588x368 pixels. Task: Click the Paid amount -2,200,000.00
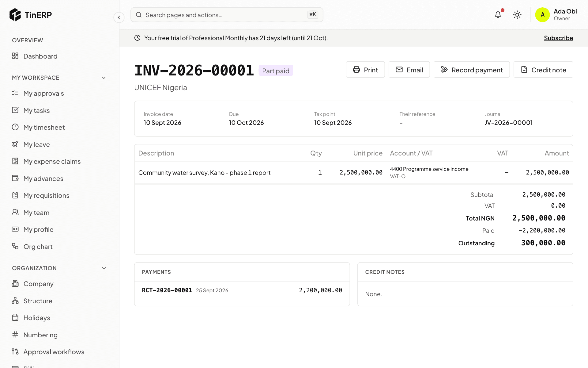click(542, 230)
